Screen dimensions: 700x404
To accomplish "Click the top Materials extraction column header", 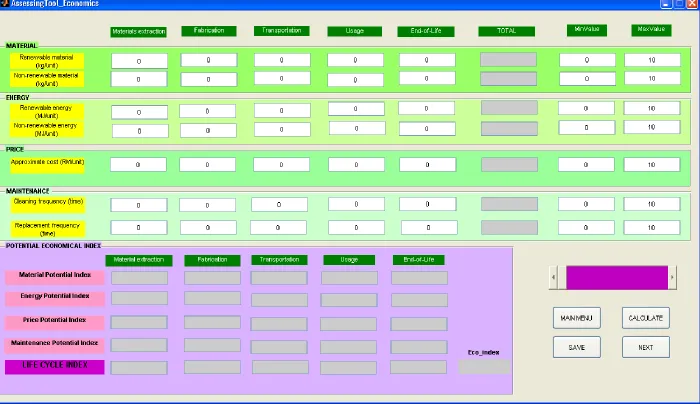I will pyautogui.click(x=139, y=32).
